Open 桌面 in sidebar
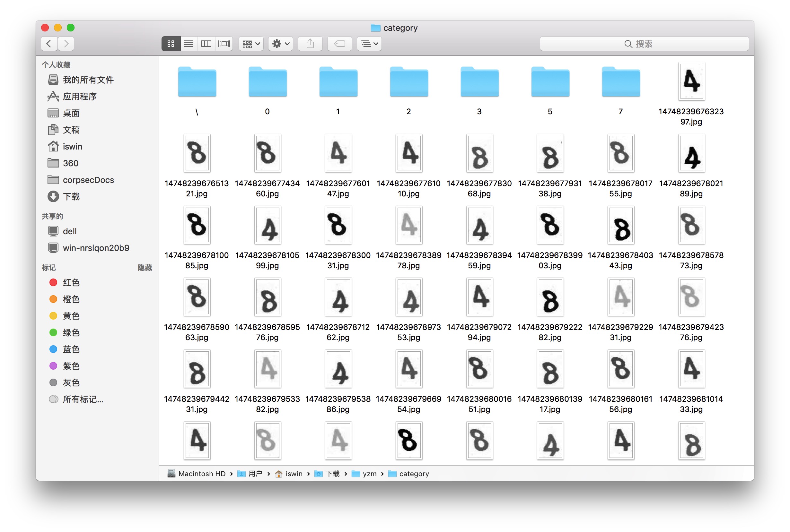The width and height of the screenshot is (790, 532). (71, 113)
